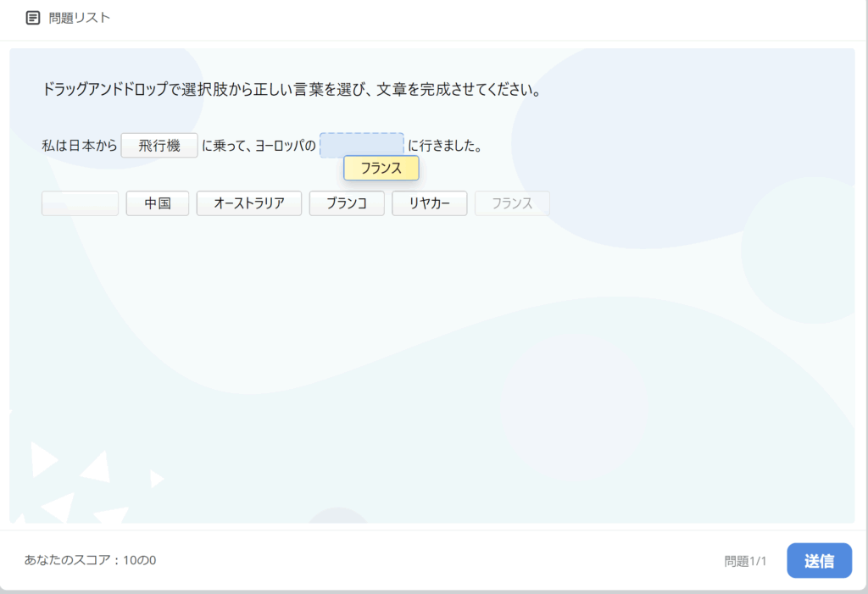The image size is (868, 594).
Task: Click the に乗って、ヨーロッパの sentence text
Action: click(x=259, y=146)
